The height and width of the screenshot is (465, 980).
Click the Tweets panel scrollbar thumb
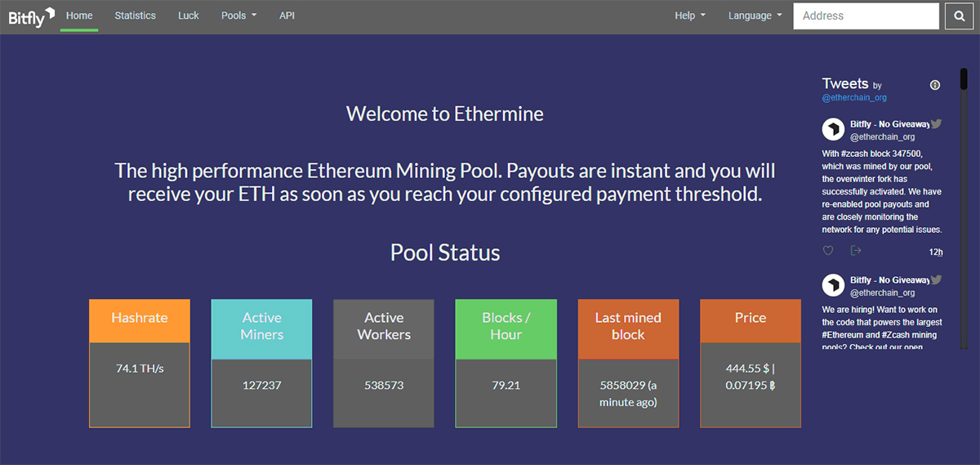(964, 78)
